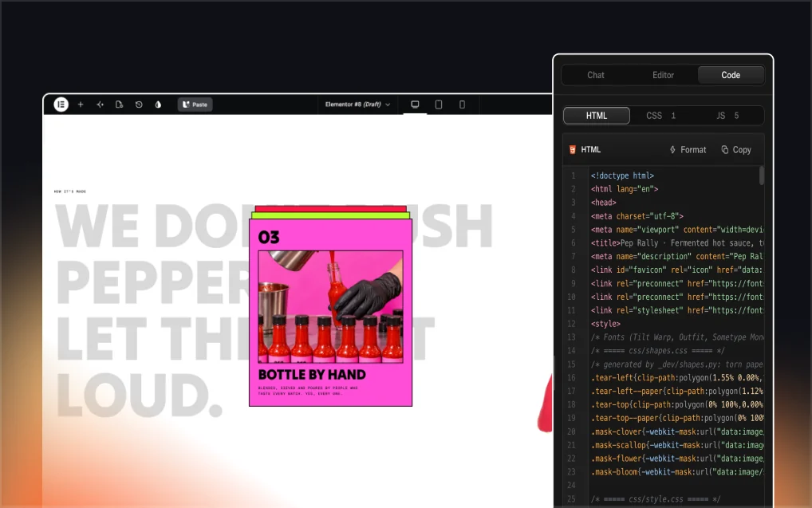812x508 pixels.
Task: Open the site styles droplet icon
Action: pos(158,104)
